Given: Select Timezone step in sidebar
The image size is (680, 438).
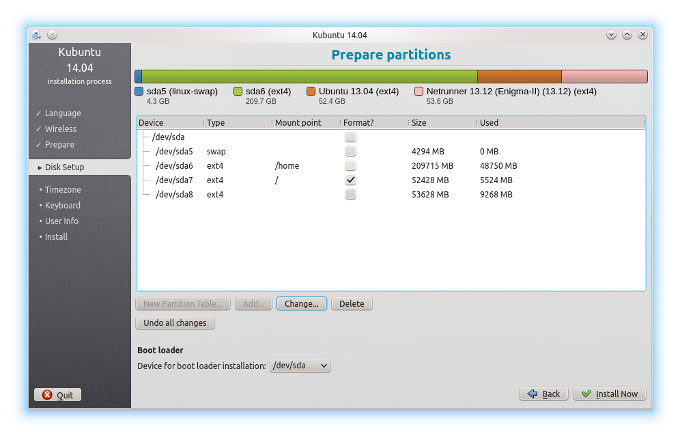Looking at the screenshot, I should (x=63, y=190).
